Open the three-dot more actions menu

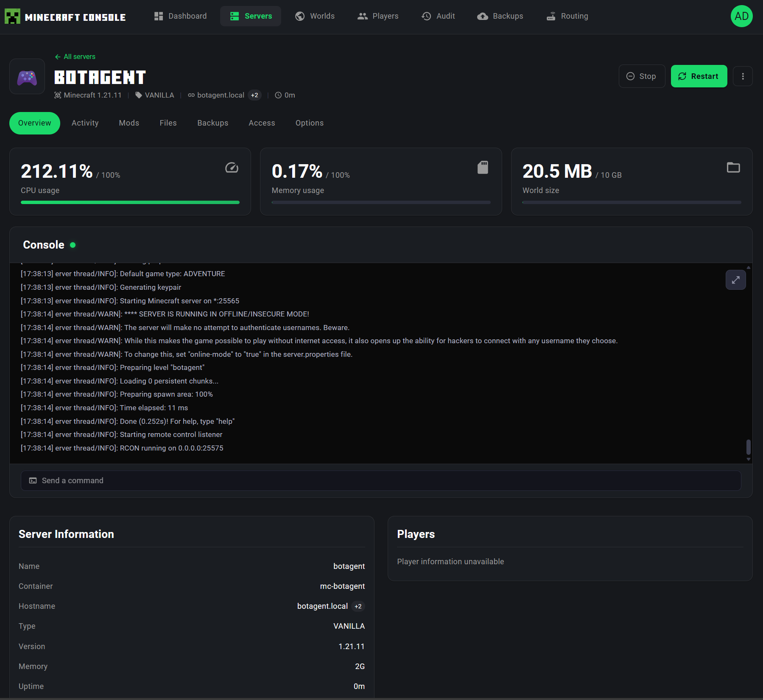(743, 76)
